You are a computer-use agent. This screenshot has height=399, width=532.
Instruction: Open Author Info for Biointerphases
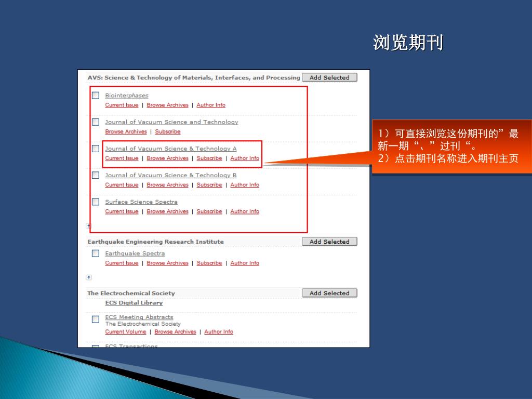click(x=211, y=105)
